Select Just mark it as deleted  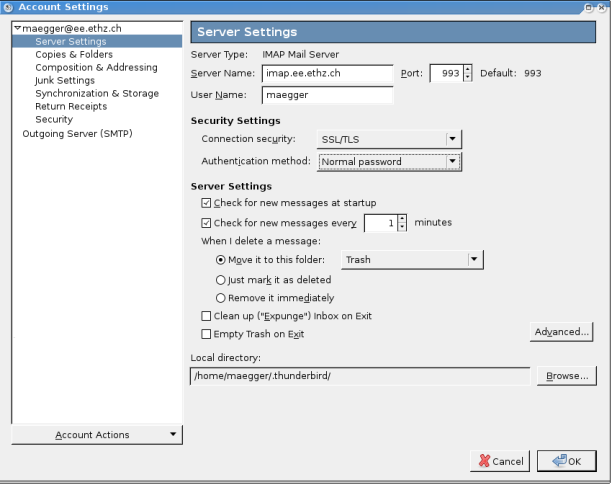pyautogui.click(x=221, y=280)
